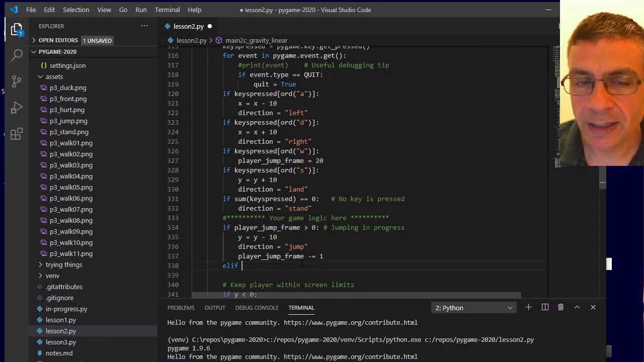Viewport: 644px width, 362px height.
Task: Open Explorer's more actions ellipsis
Action: pyautogui.click(x=144, y=26)
